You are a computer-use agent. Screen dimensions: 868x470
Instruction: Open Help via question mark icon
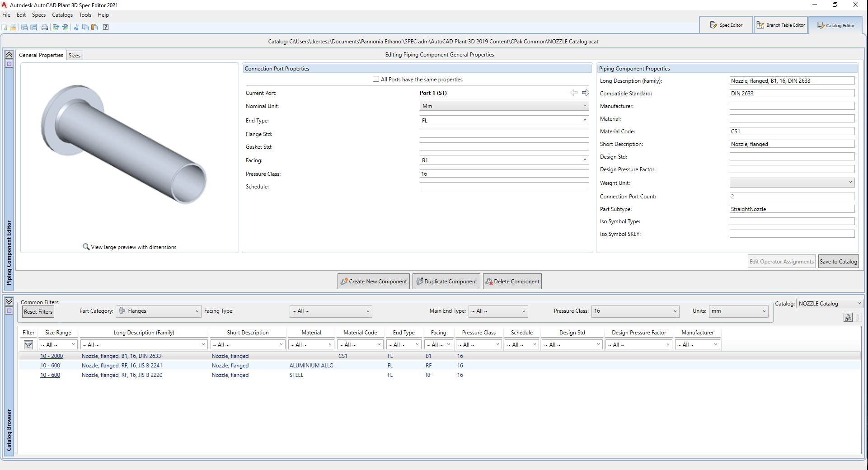(106, 28)
